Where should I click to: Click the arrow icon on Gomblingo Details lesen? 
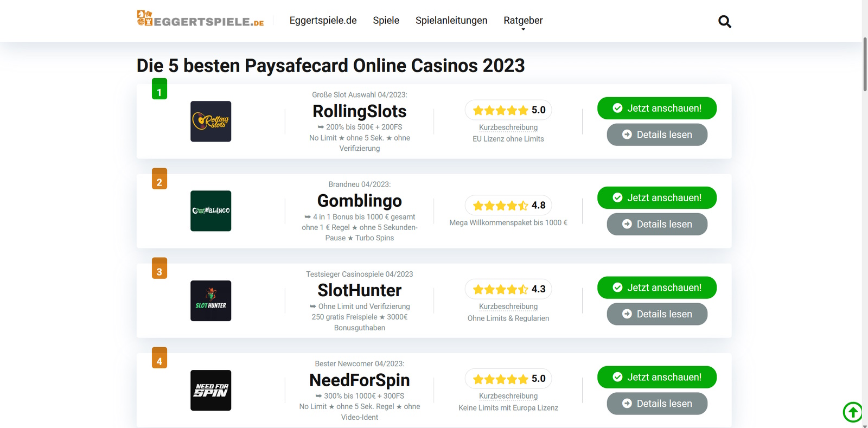click(x=627, y=224)
